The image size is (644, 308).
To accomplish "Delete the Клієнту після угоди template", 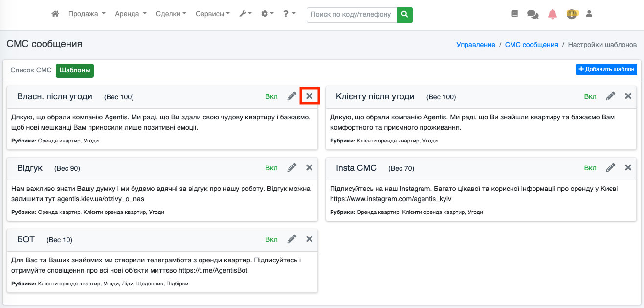I will 628,96.
